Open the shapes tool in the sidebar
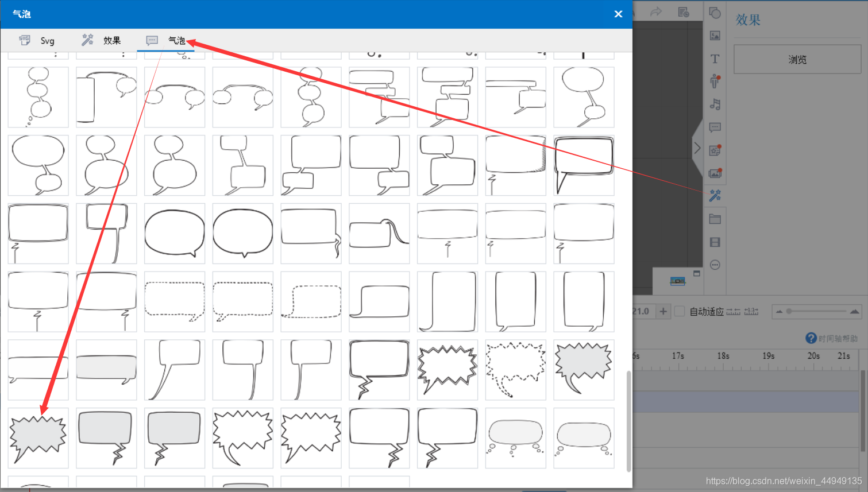The height and width of the screenshot is (492, 868). (715, 13)
